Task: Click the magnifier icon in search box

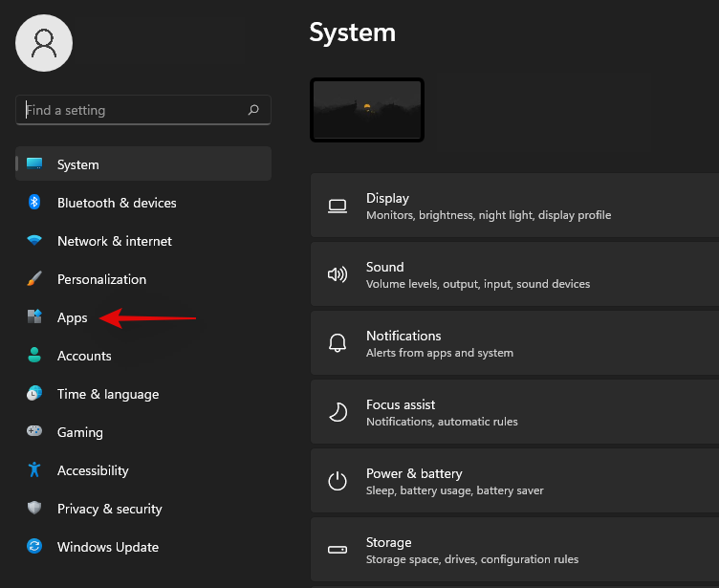Action: coord(253,110)
